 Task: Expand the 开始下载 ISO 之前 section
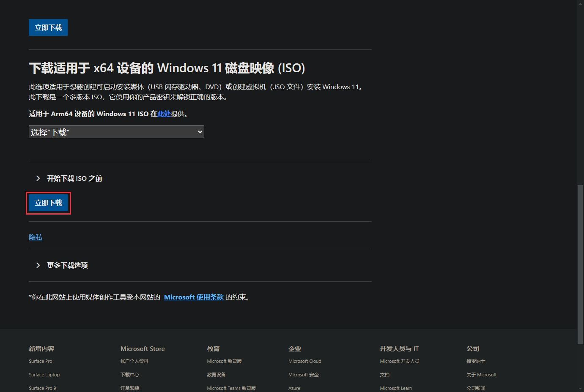[74, 178]
